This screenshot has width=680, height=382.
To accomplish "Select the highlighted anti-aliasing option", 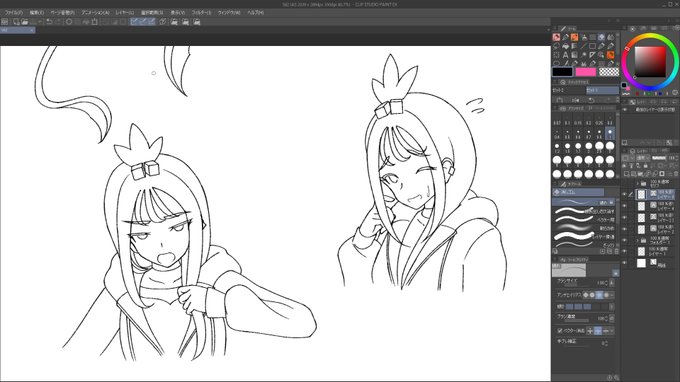I will [x=599, y=295].
